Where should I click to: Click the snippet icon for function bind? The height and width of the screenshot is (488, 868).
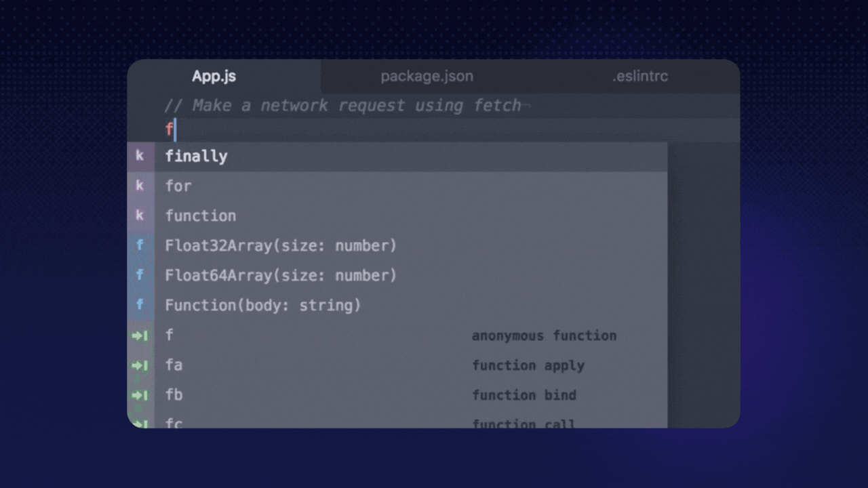click(140, 394)
